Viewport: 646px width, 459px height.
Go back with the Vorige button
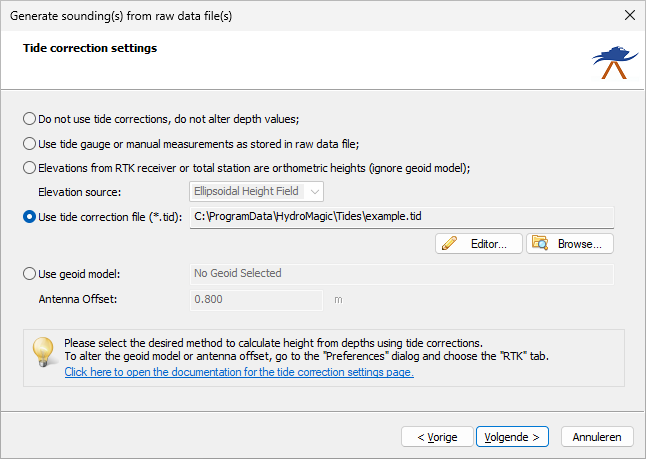click(x=437, y=437)
